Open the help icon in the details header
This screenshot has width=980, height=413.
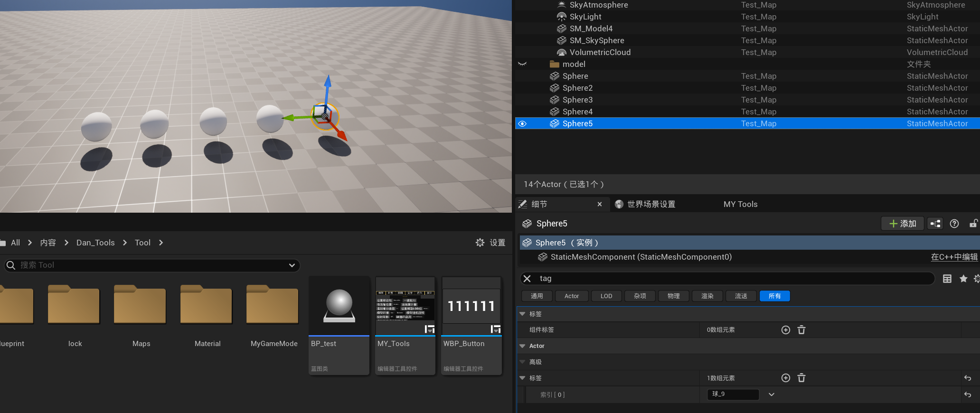point(954,224)
